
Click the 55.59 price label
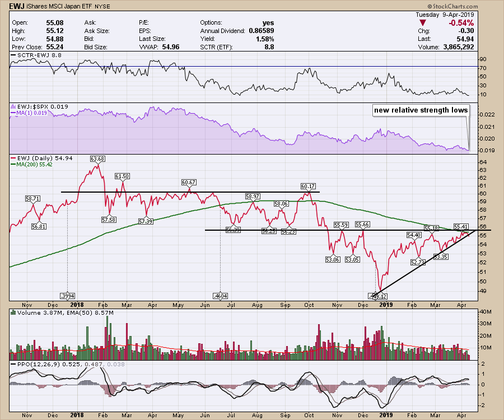coord(341,225)
